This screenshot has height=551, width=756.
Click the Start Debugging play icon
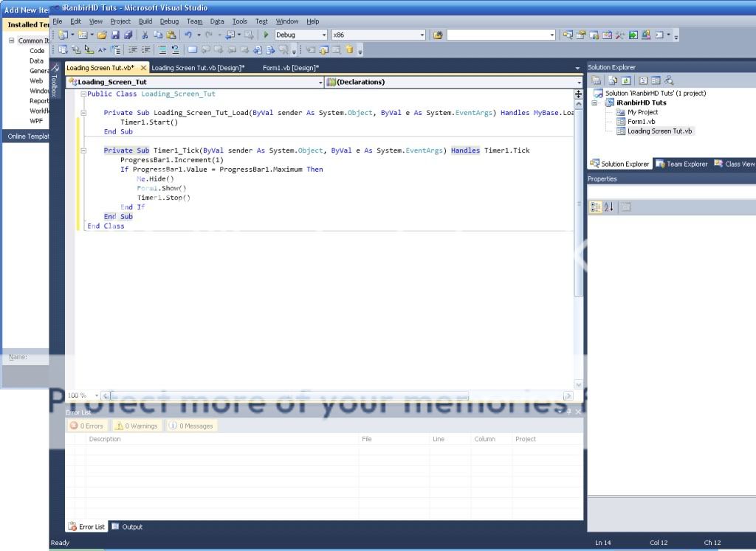266,35
